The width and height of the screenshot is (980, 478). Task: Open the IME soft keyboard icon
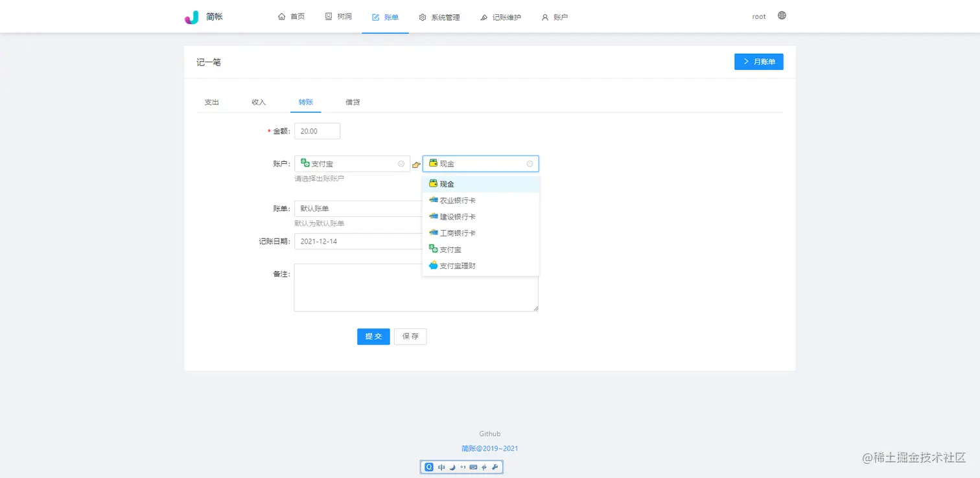(473, 467)
